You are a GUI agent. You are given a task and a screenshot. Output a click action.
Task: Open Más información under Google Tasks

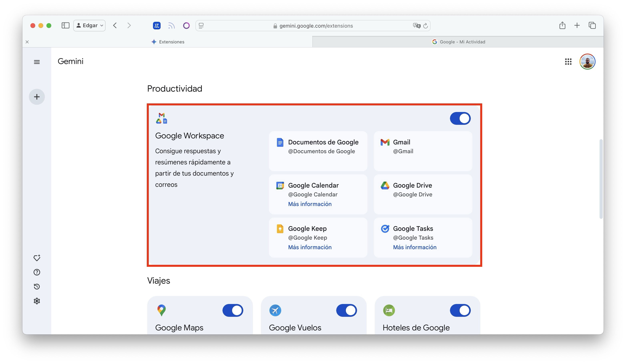click(x=415, y=247)
